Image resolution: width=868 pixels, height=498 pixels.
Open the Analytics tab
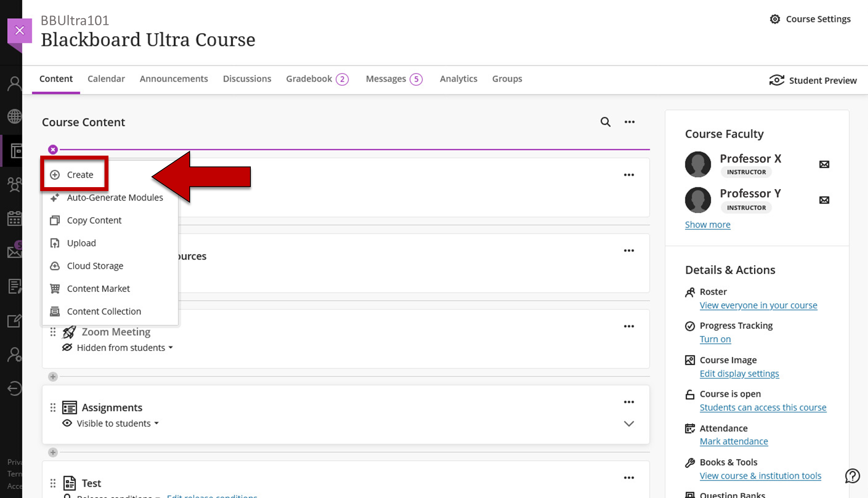tap(458, 79)
